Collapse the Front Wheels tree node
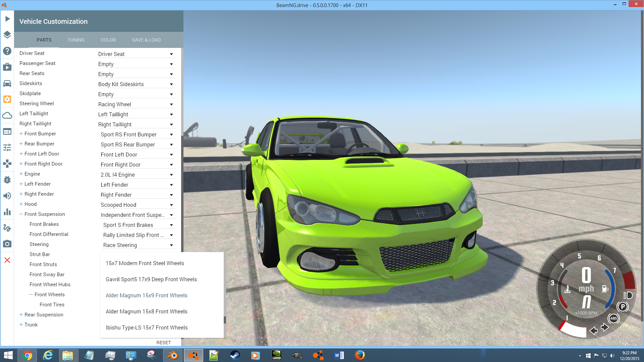The height and width of the screenshot is (362, 644). [x=31, y=295]
